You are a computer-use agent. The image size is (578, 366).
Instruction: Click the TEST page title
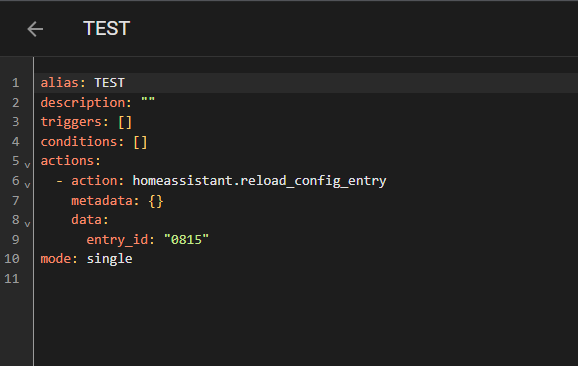click(107, 28)
